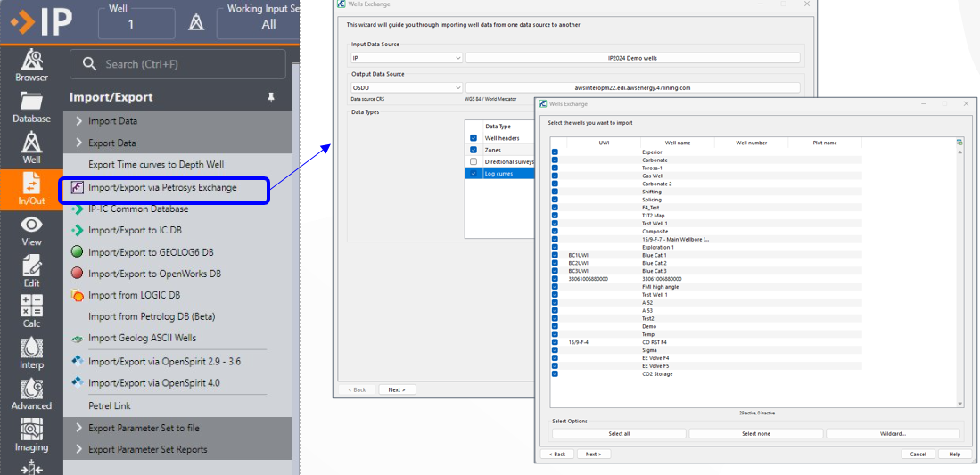Click the search magnifier icon
980x475 pixels.
[89, 64]
